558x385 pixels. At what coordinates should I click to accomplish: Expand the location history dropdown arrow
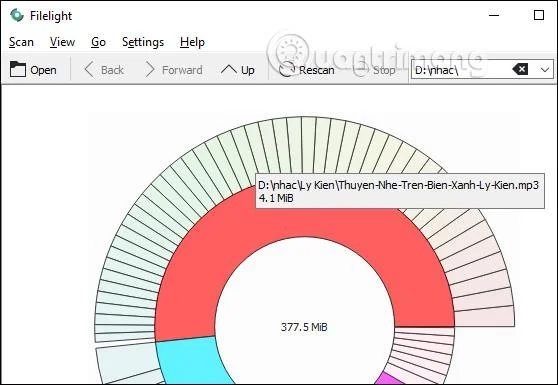[544, 69]
